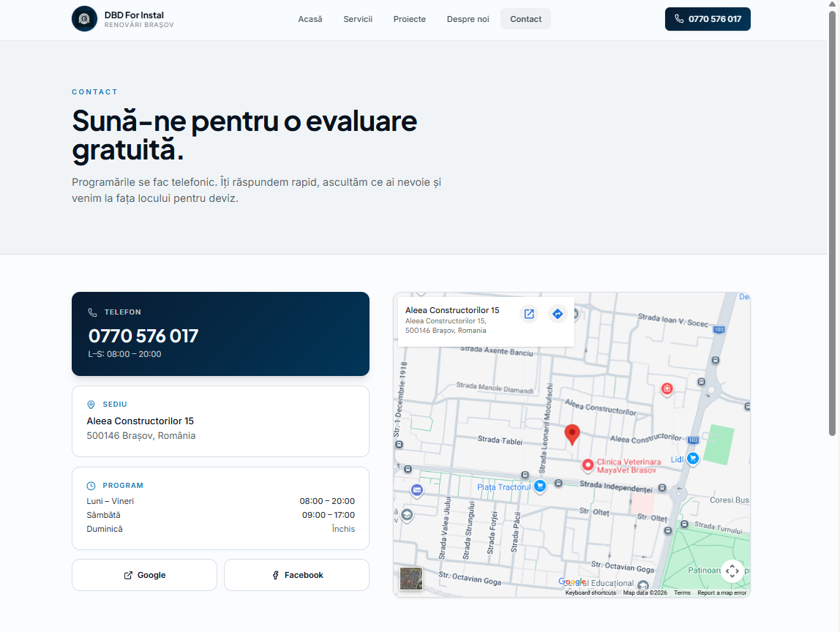Toggle satellite view with the imagery thumbnail
The width and height of the screenshot is (840, 632).
[x=410, y=579]
